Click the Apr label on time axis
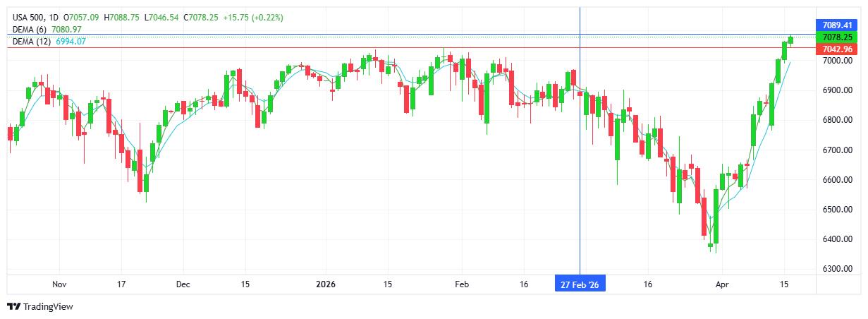Screen dimensions: 868x319 tap(721, 284)
